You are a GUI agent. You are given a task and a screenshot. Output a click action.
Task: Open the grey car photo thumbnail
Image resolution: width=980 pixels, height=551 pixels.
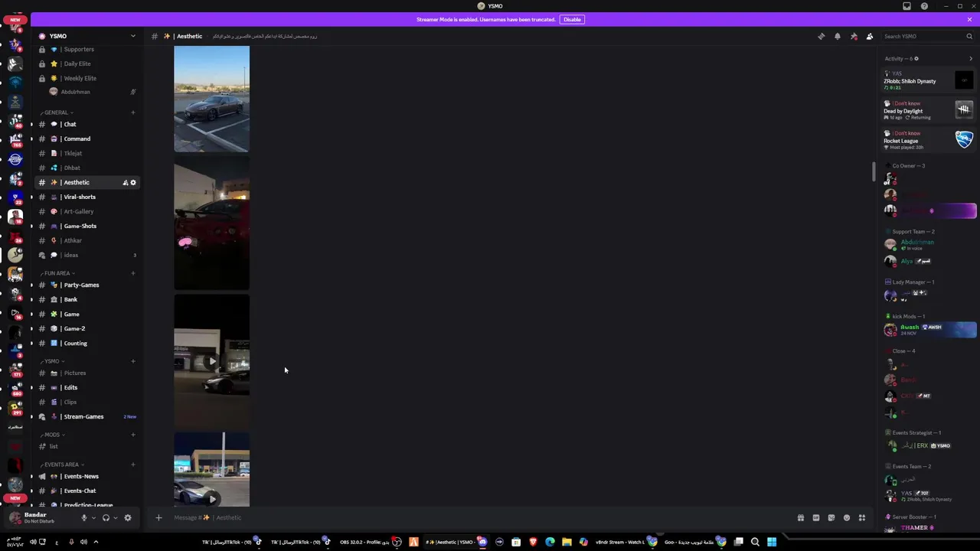(x=211, y=99)
